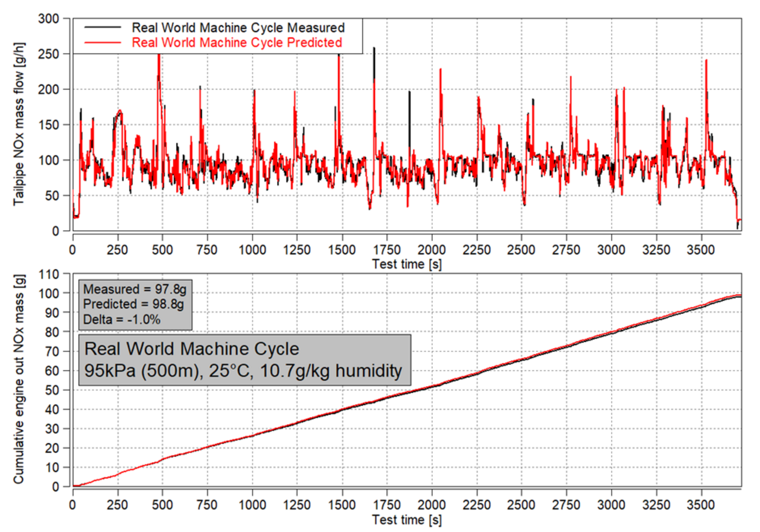This screenshot has width=760, height=532.
Task: Click the 50 tick on bottom chart y-axis
Action: pos(52,390)
